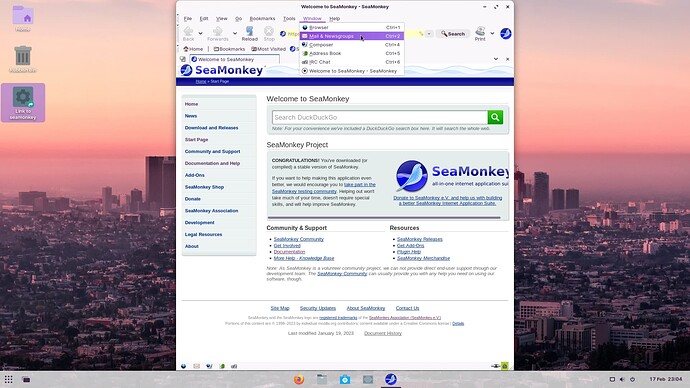Viewport: 690px width, 388px height.
Task: Open the Contact Us footer link
Action: point(407,308)
